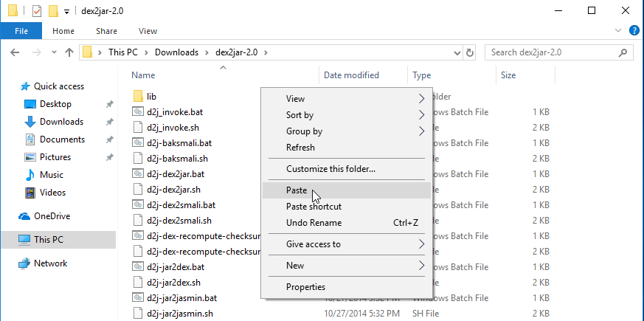The height and width of the screenshot is (321, 644).
Task: Open the Help question mark icon
Action: point(634,30)
